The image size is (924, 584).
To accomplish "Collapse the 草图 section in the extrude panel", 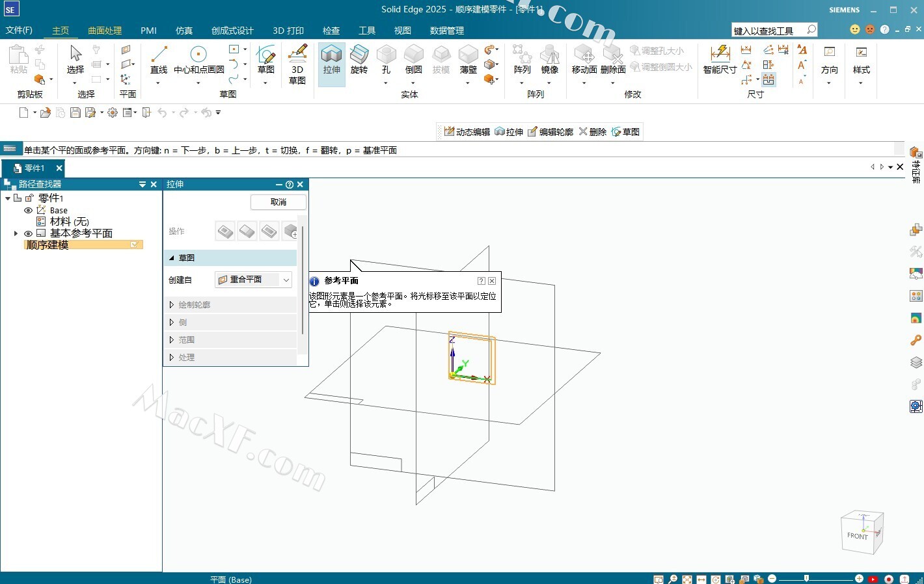I will tap(172, 258).
